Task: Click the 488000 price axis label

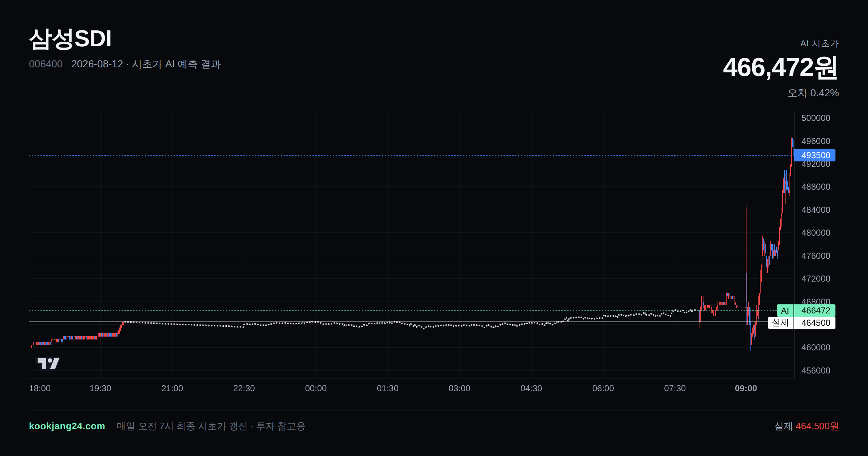Action: click(x=816, y=187)
